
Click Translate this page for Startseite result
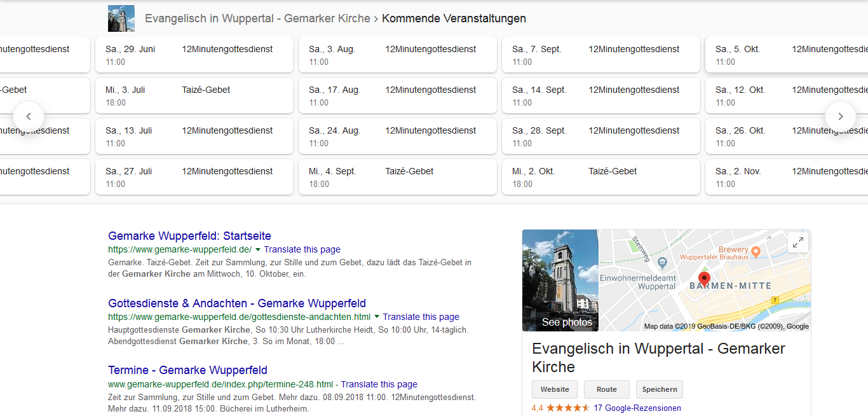pyautogui.click(x=302, y=249)
